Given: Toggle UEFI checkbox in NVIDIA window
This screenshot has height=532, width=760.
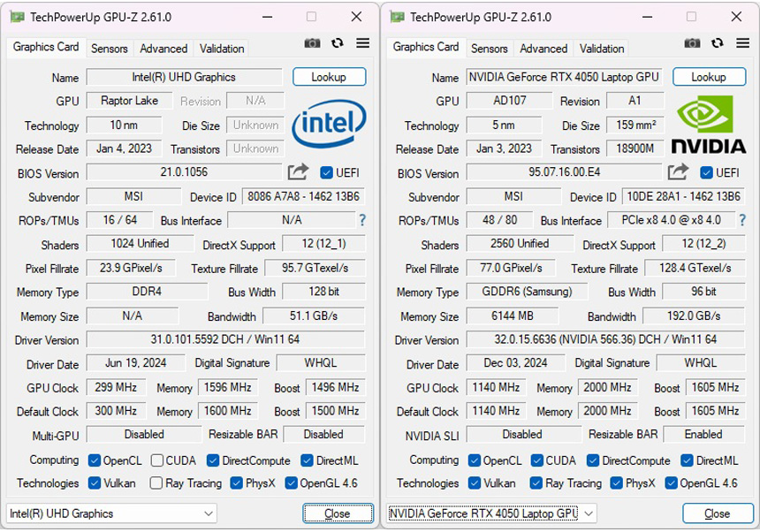Looking at the screenshot, I should [x=706, y=173].
